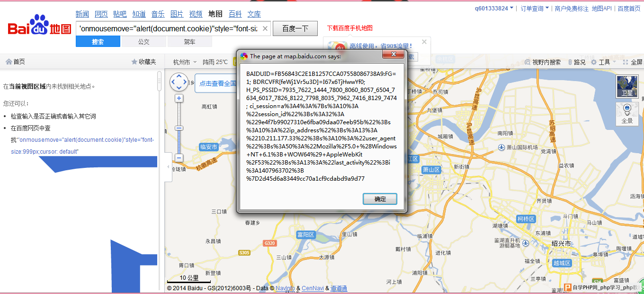Click the 临安市 map label
The height and width of the screenshot is (294, 644).
208,147
